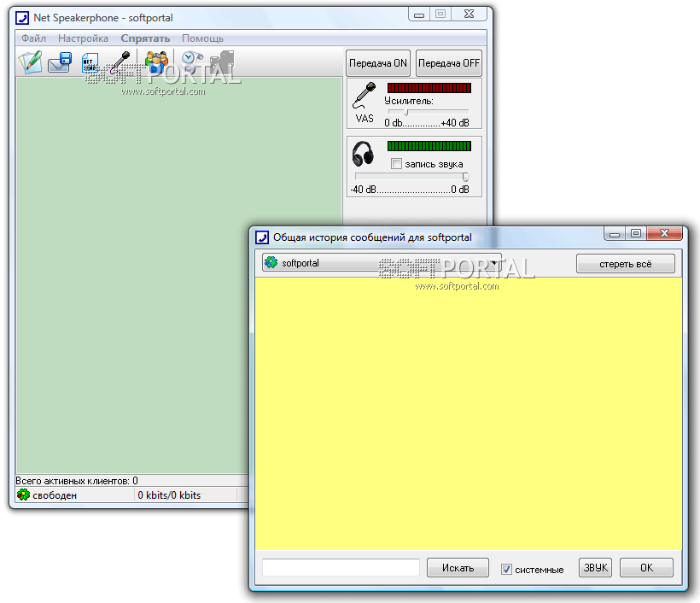This screenshot has width=700, height=603.
Task: Open the NET SEND toolbar icon
Action: coord(90,63)
